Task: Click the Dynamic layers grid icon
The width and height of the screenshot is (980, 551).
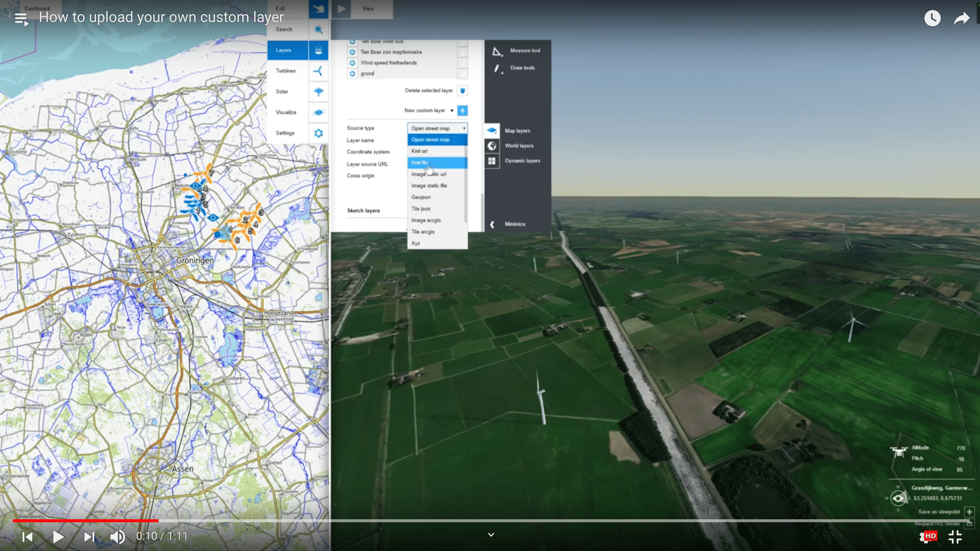Action: [492, 161]
